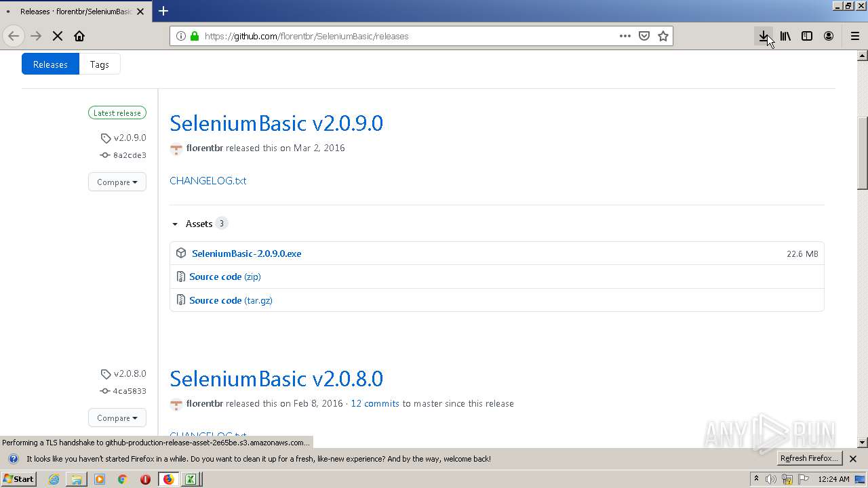Screen dimensions: 868x488
Task: Go to the Firefox home page
Action: (79, 36)
